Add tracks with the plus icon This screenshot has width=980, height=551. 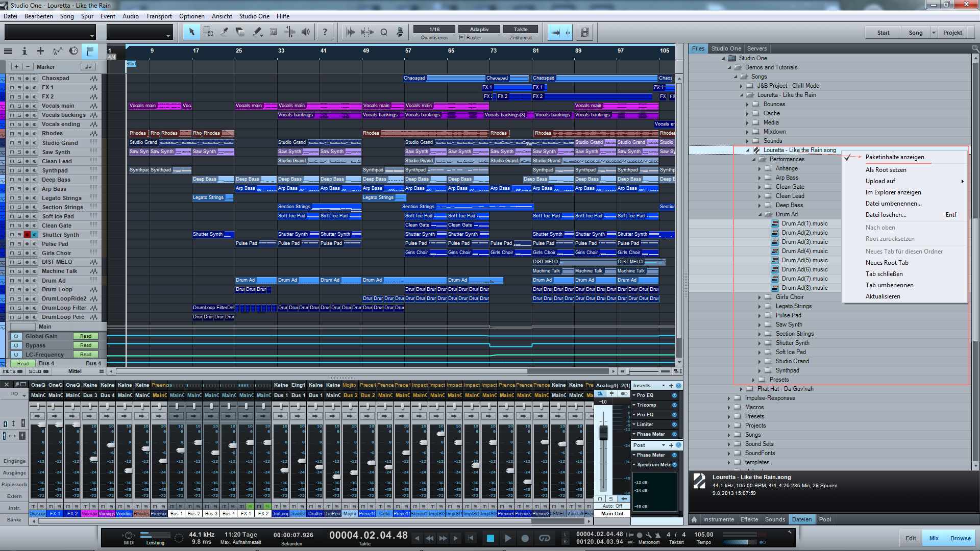[x=40, y=51]
